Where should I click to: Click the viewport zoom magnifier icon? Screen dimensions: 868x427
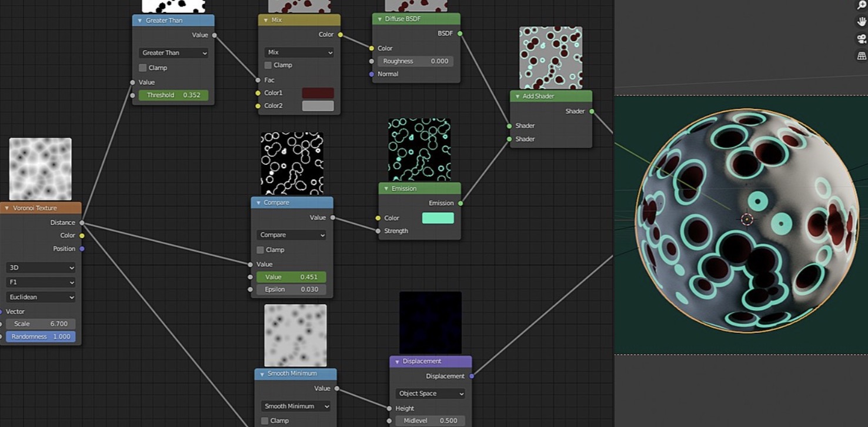pos(862,5)
